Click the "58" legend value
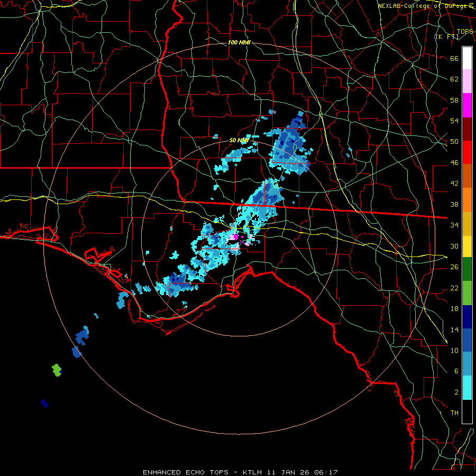476x476 pixels. tap(454, 100)
